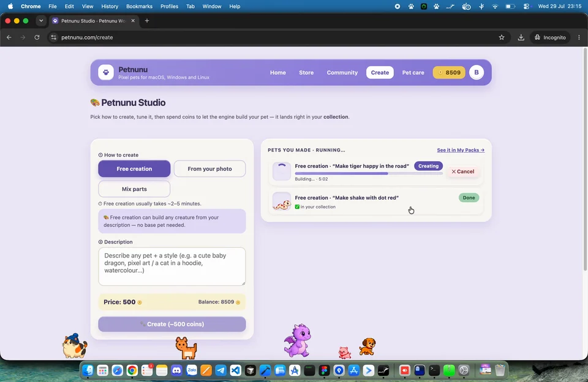Open the History menu

coord(110,6)
